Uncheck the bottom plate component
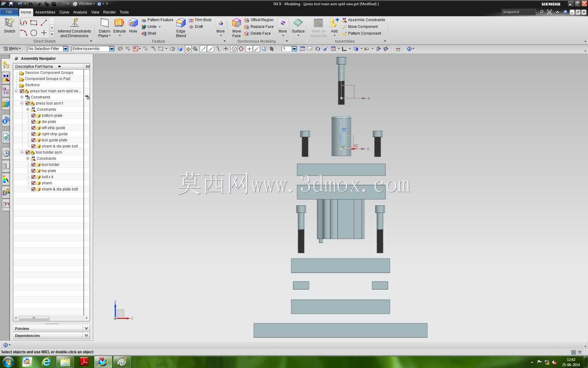588x368 pixels. pyautogui.click(x=33, y=116)
